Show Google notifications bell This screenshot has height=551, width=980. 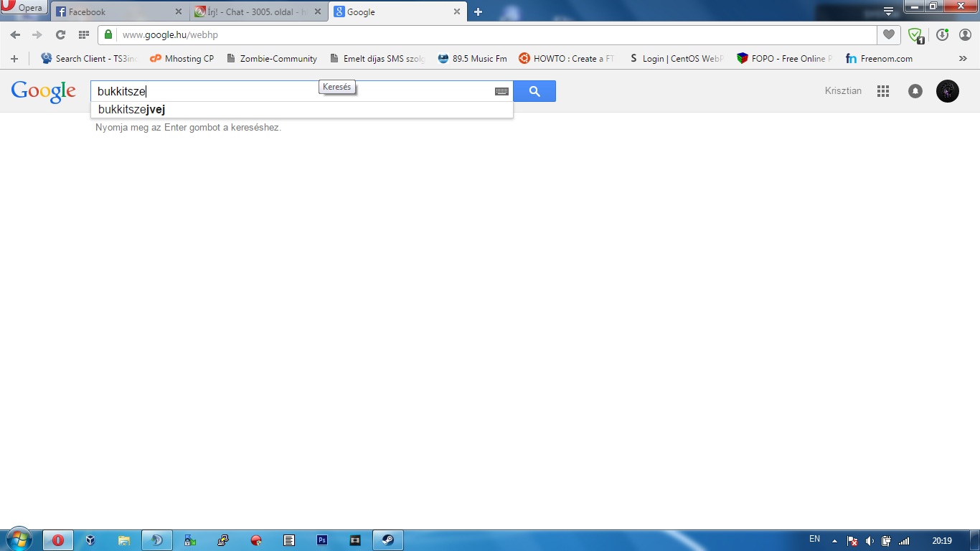click(915, 91)
